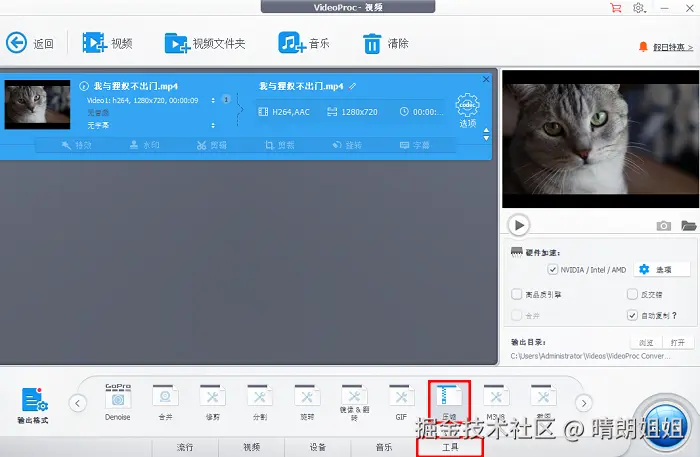This screenshot has width=700, height=457.
Task: Switch to the 设备 tab
Action: tap(318, 447)
